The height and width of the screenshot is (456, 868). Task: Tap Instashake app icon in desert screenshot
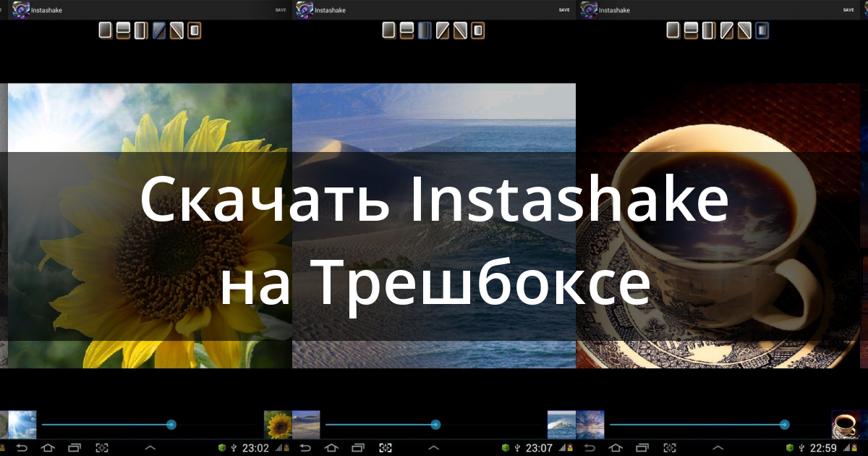click(x=305, y=10)
